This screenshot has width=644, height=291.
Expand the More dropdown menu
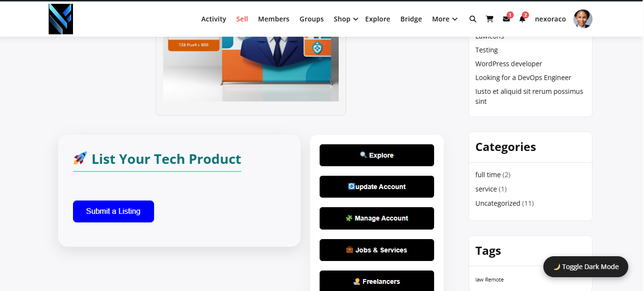pos(445,19)
